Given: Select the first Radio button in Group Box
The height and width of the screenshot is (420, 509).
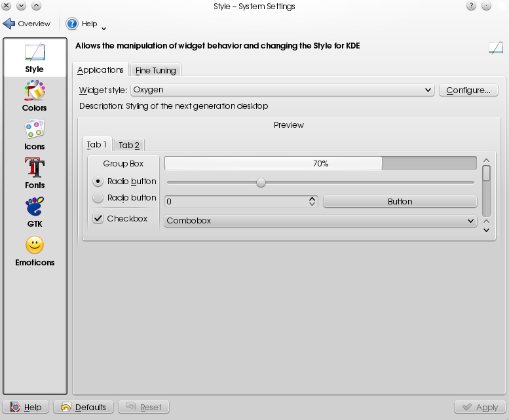Looking at the screenshot, I should pos(98,181).
